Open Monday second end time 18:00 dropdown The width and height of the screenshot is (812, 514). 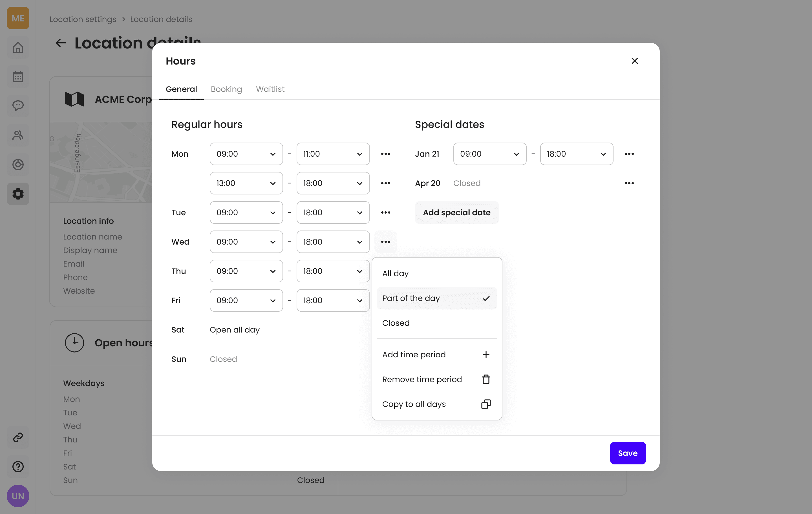click(333, 183)
